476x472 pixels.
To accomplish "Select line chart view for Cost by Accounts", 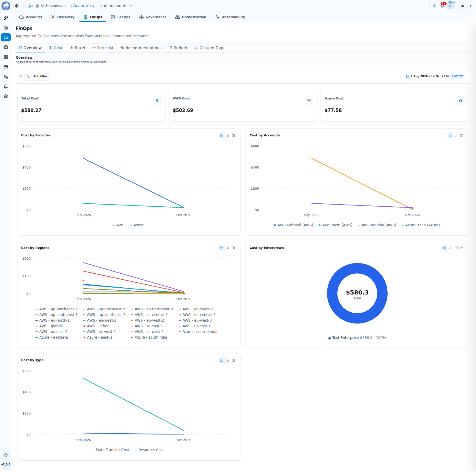I will click(x=450, y=135).
